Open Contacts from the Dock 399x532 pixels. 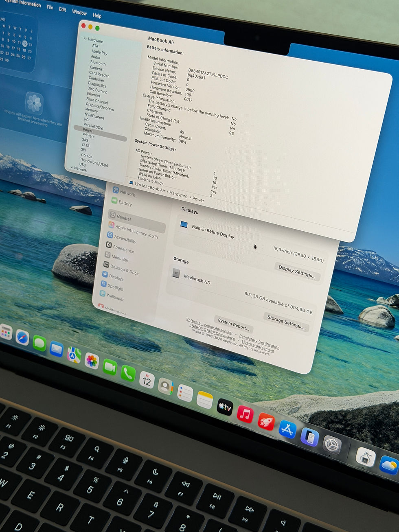(x=165, y=386)
